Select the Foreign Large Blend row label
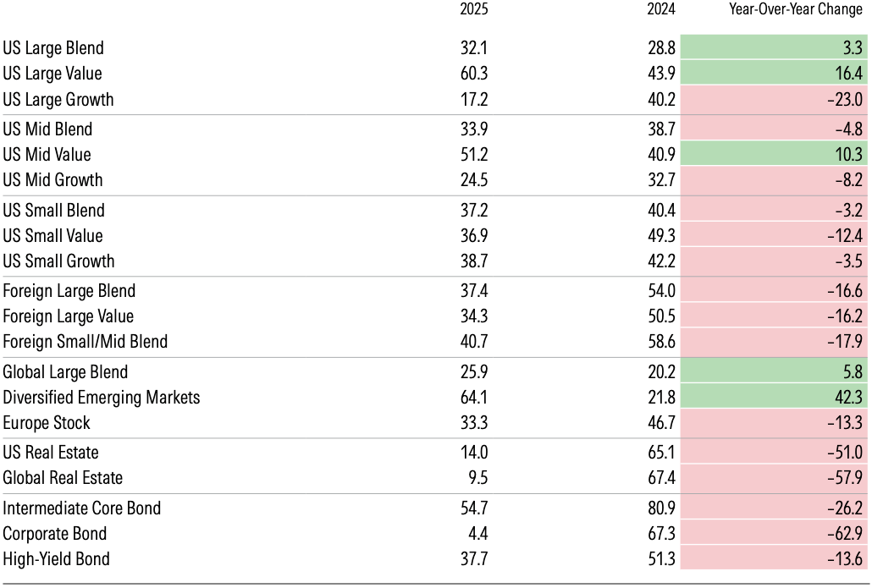The height and width of the screenshot is (588, 872). tap(69, 291)
